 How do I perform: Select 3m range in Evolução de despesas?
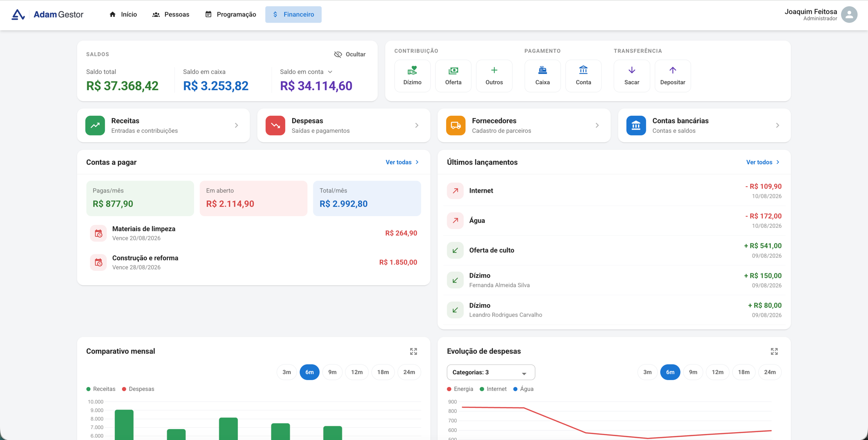coord(648,372)
